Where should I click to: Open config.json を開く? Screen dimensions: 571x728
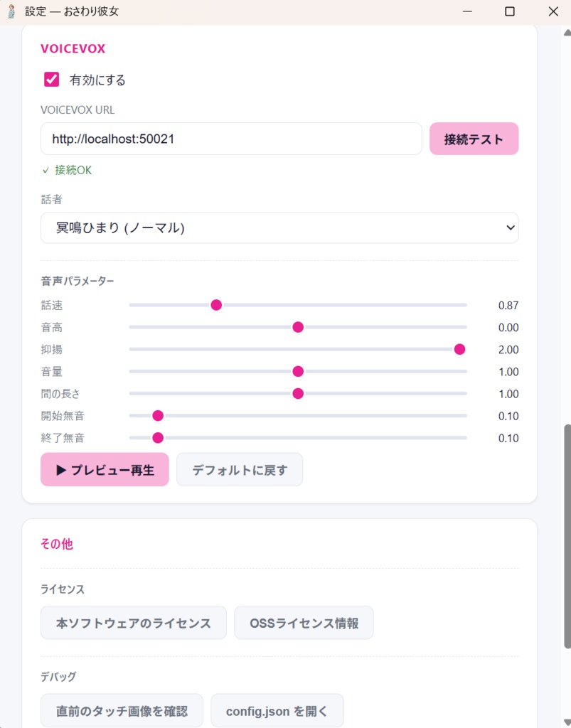[277, 710]
